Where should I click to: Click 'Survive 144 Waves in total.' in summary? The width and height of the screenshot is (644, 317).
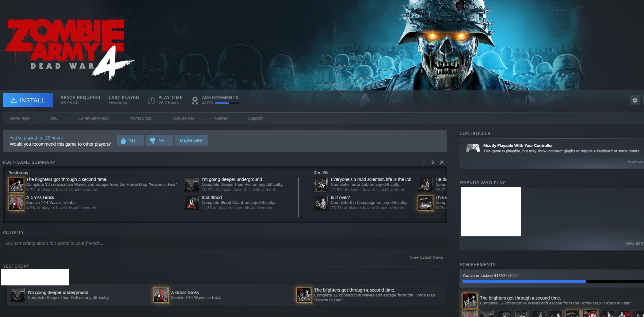pos(51,203)
